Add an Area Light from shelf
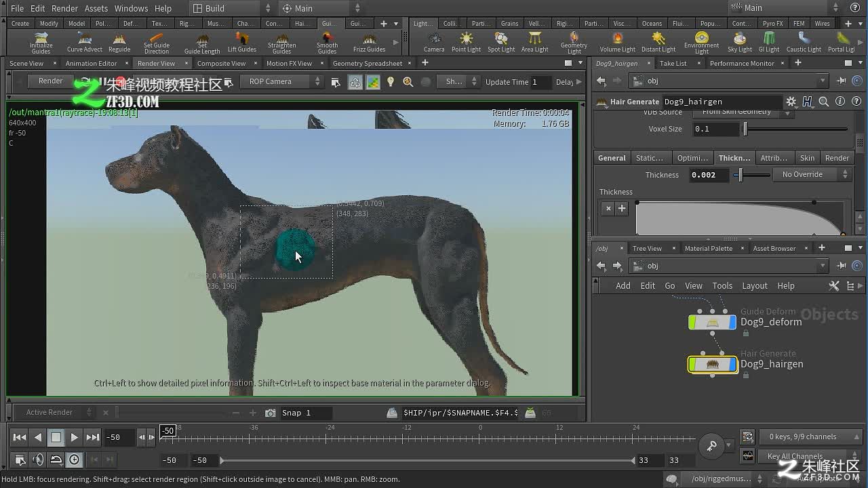This screenshot has height=488, width=868. pos(535,43)
